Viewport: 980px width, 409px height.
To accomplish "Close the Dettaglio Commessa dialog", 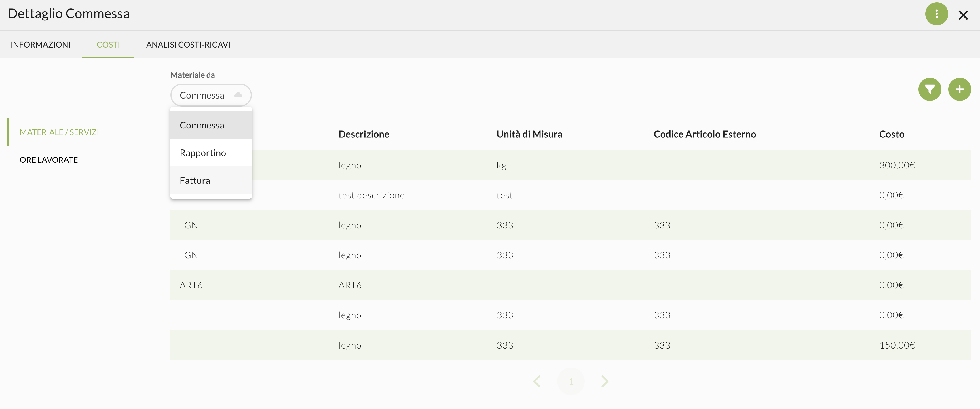I will tap(963, 15).
